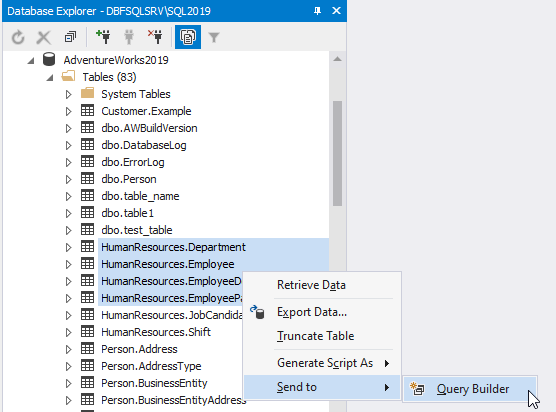The width and height of the screenshot is (556, 412).
Task: Close the Database Explorer panel
Action: pyautogui.click(x=336, y=11)
